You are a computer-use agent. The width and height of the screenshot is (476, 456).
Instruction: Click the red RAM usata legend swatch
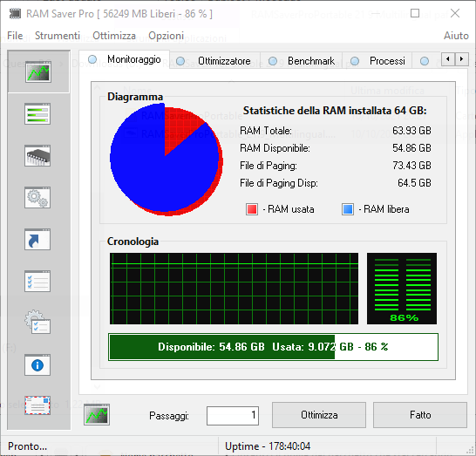(252, 209)
